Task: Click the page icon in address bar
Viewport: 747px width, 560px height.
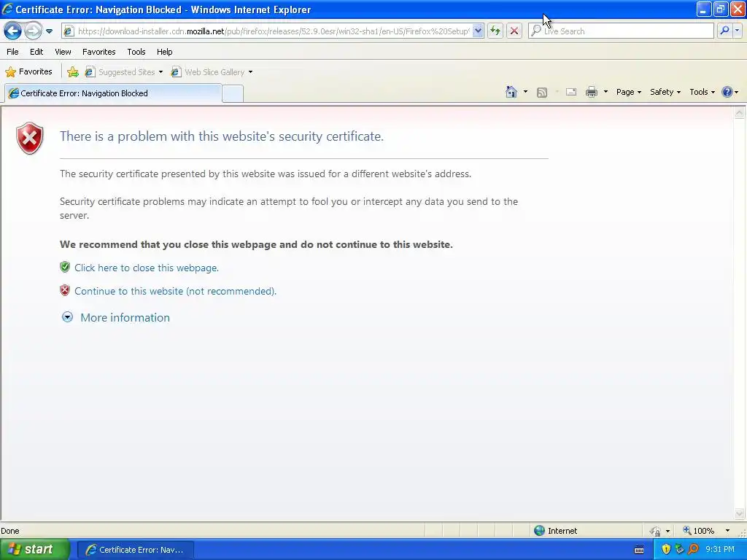Action: point(69,31)
